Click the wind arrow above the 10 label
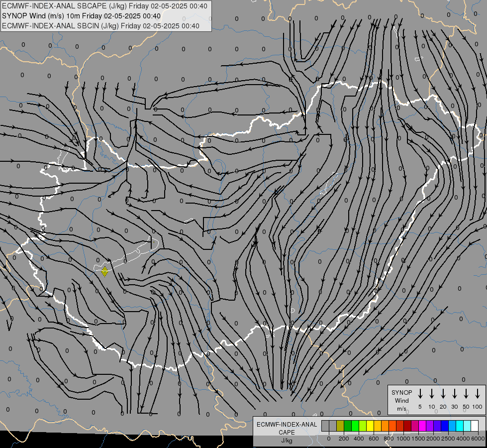Screen dimensions: 487x448 point(431,394)
